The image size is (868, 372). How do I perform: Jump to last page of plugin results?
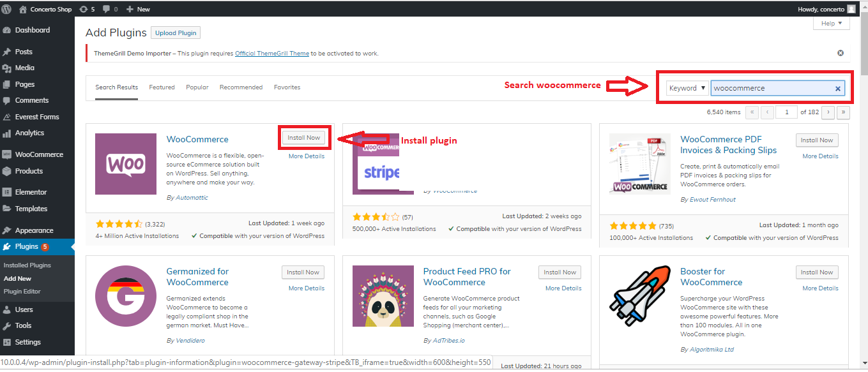pyautogui.click(x=844, y=112)
